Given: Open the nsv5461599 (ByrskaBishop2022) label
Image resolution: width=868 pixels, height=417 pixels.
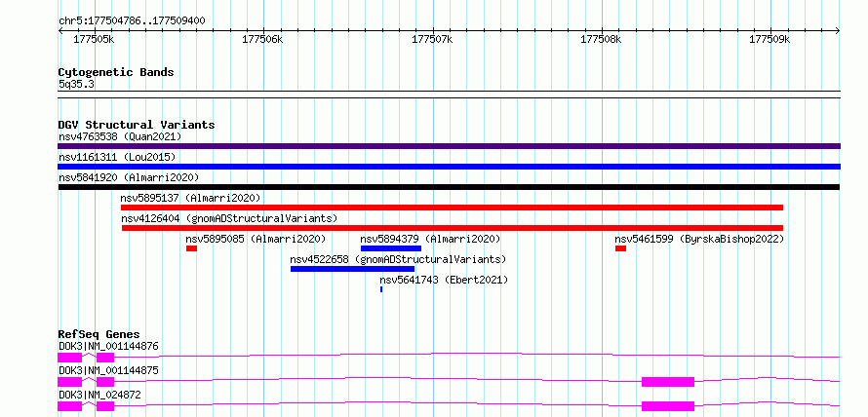Looking at the screenshot, I should 699,239.
